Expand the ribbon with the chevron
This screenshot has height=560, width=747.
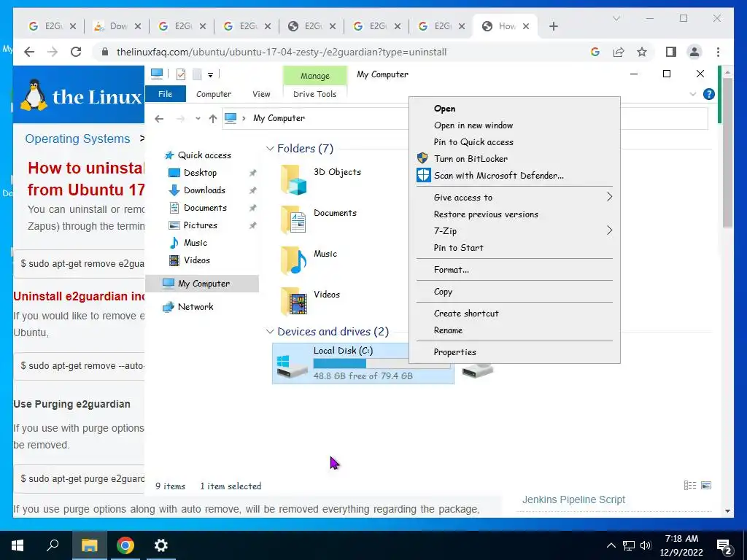point(693,94)
